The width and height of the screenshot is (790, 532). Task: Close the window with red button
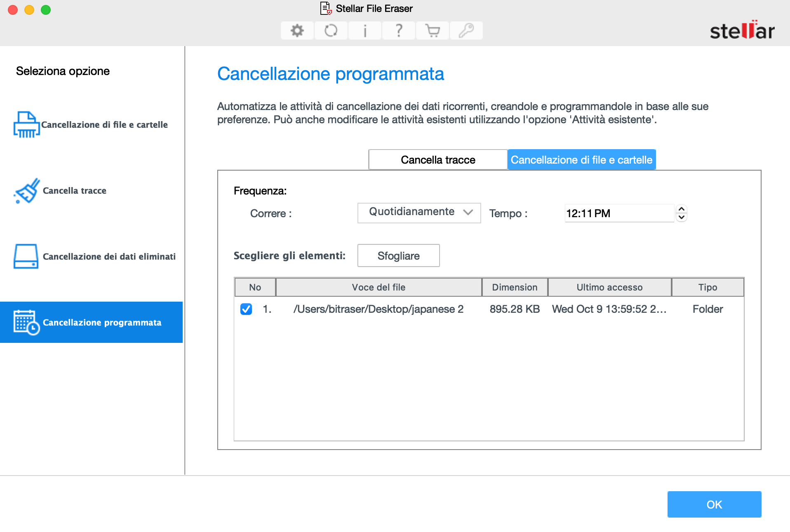(13, 10)
